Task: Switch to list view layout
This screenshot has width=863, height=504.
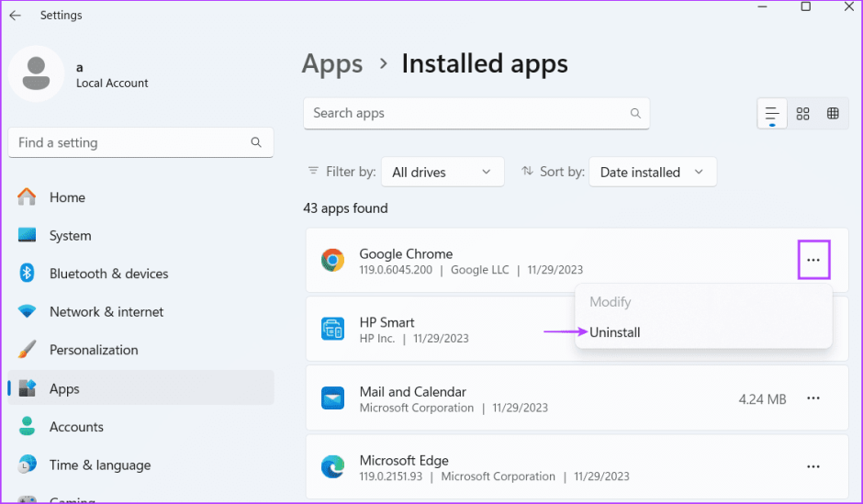Action: [772, 114]
